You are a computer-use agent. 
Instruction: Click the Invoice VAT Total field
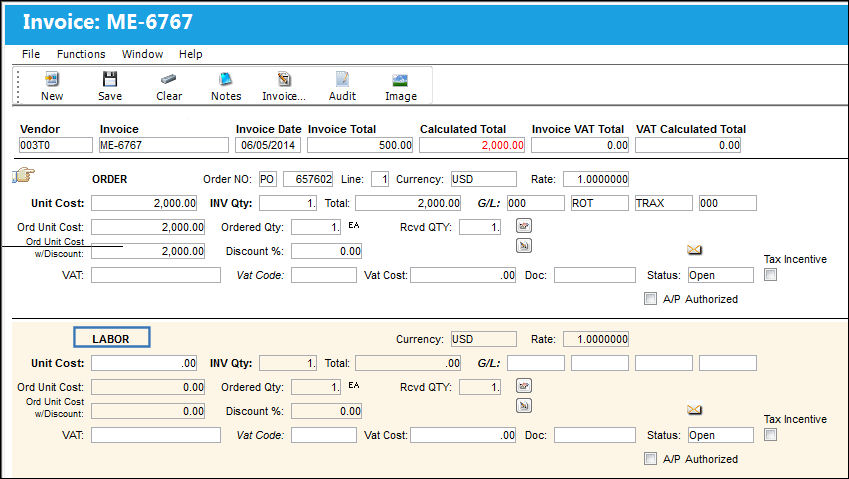point(580,145)
